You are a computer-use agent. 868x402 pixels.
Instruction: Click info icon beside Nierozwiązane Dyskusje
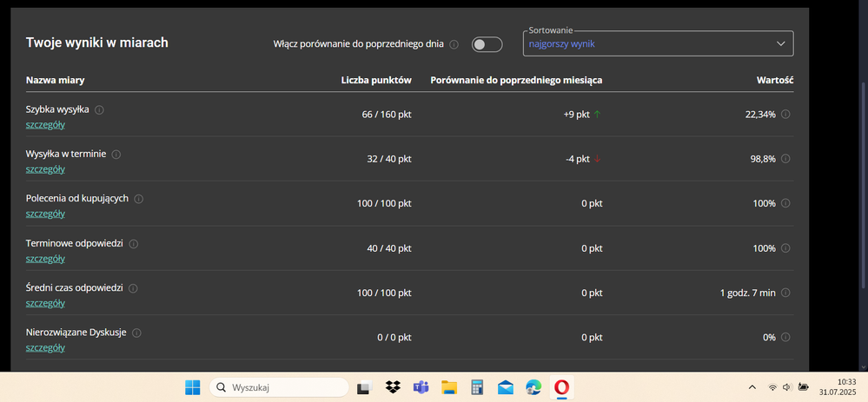tap(137, 333)
